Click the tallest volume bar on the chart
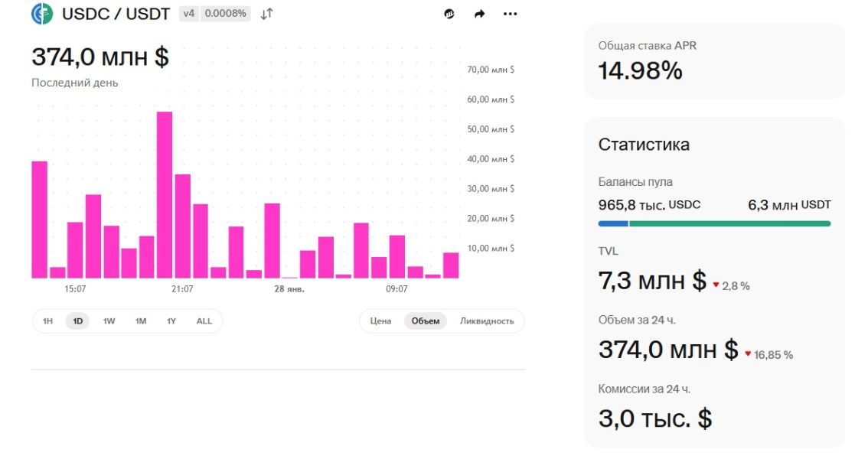868x459 pixels. [x=165, y=191]
